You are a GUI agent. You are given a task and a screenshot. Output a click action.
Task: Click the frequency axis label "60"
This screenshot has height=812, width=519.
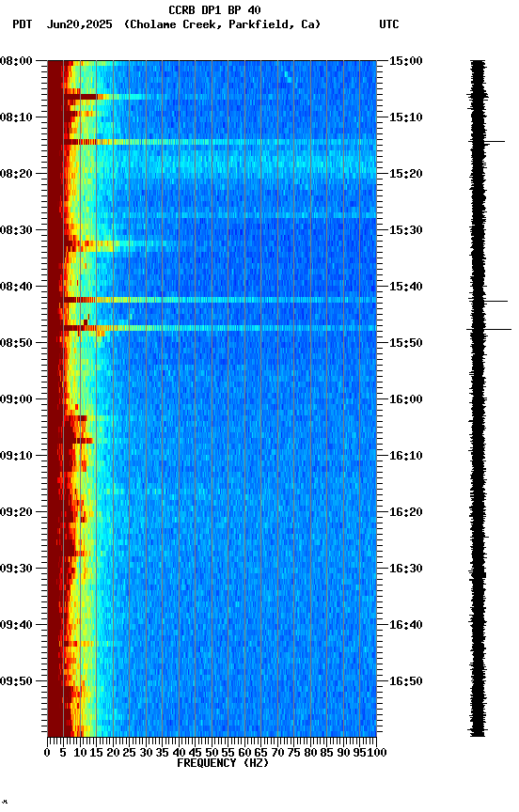244,753
